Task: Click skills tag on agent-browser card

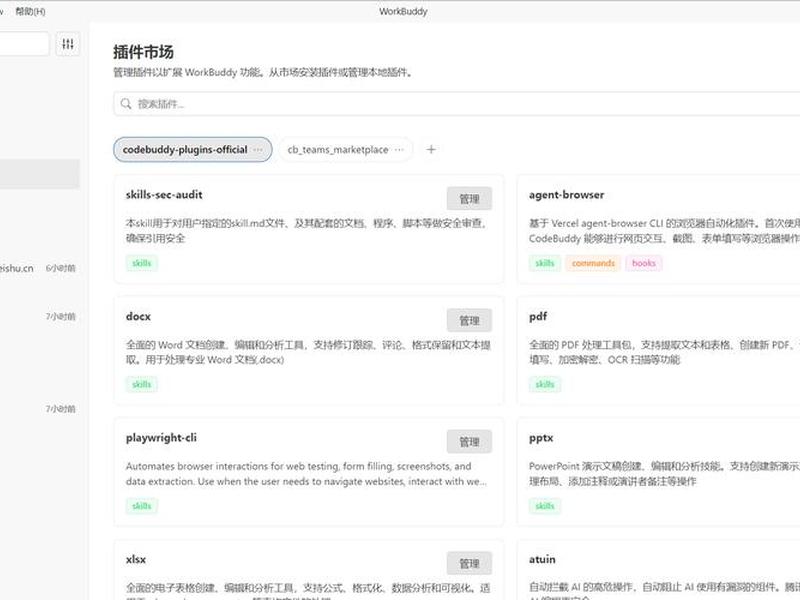Action: [545, 263]
